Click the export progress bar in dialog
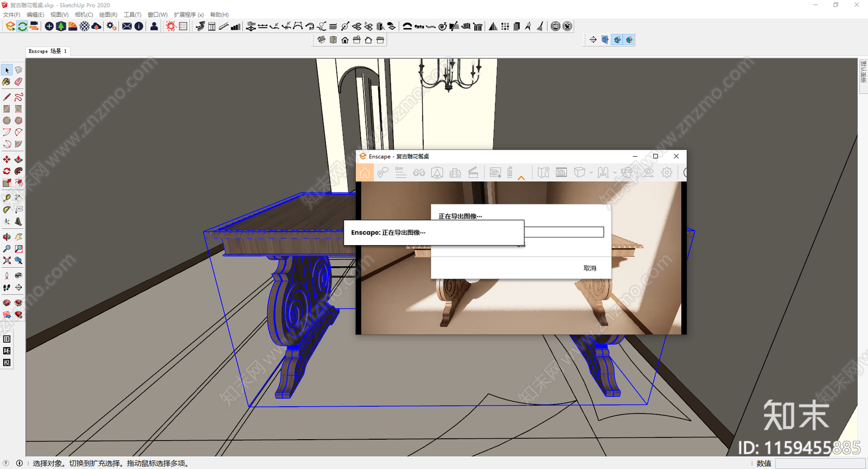The width and height of the screenshot is (868, 469). click(564, 232)
